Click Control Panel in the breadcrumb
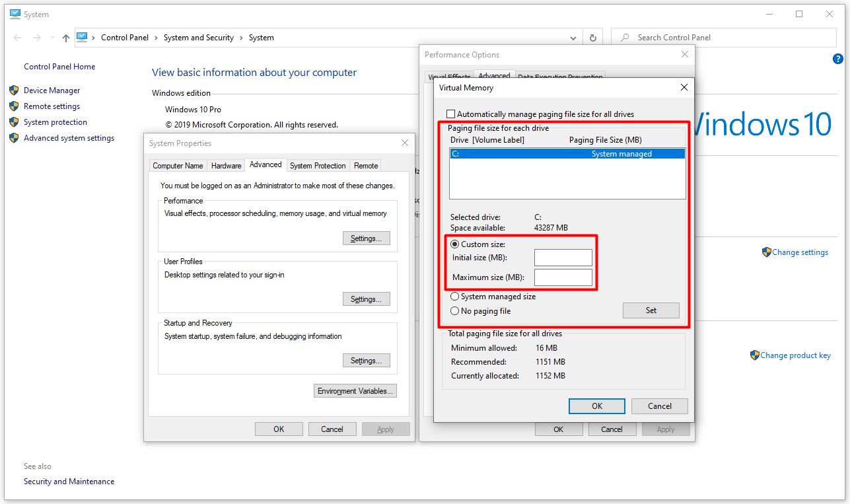The height and width of the screenshot is (504, 850). click(125, 38)
